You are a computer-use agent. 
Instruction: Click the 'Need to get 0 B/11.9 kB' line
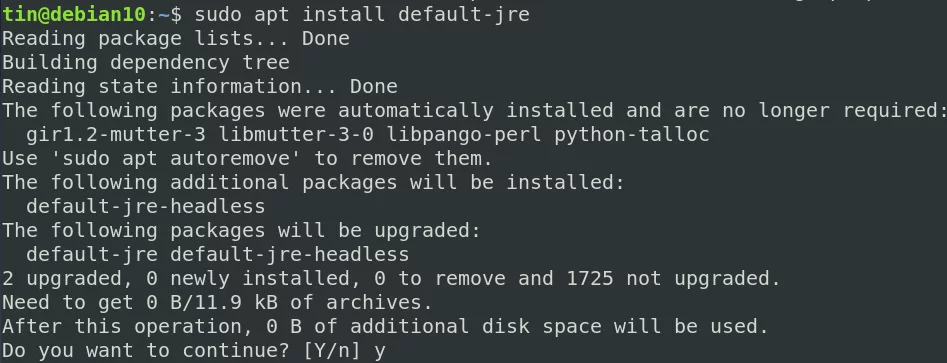pyautogui.click(x=217, y=303)
